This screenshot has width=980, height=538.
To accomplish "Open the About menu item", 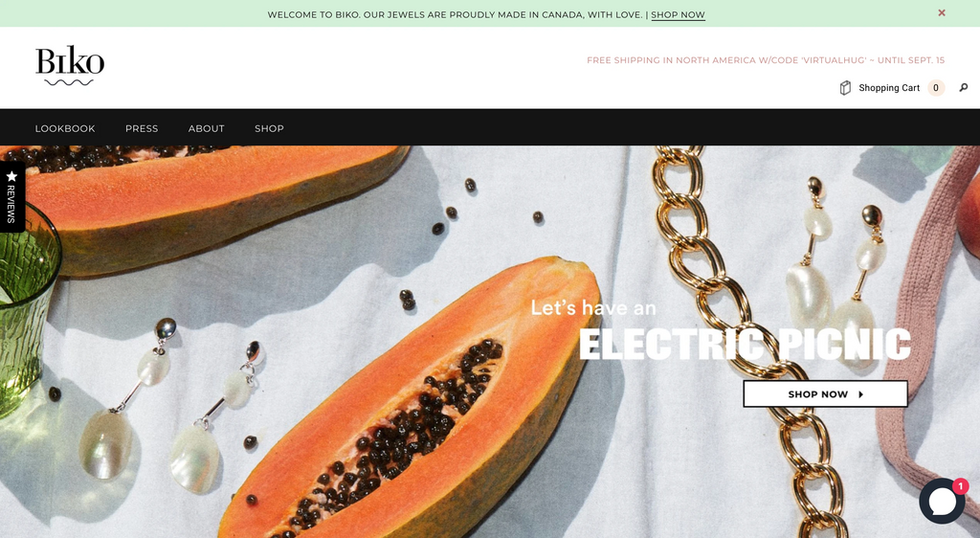I will point(207,128).
